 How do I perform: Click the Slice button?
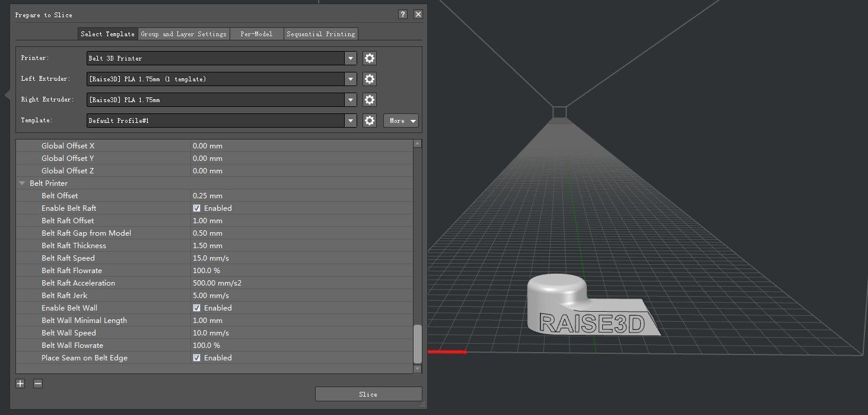368,394
